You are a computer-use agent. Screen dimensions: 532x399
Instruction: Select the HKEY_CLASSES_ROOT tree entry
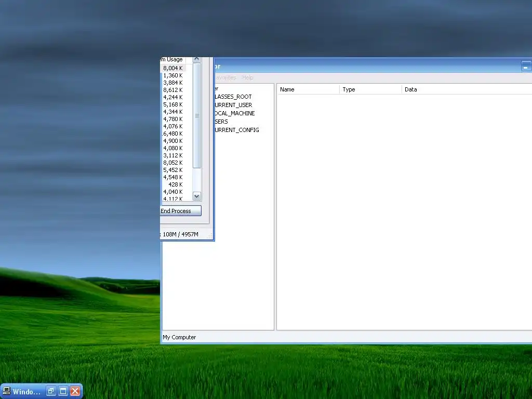click(x=233, y=97)
